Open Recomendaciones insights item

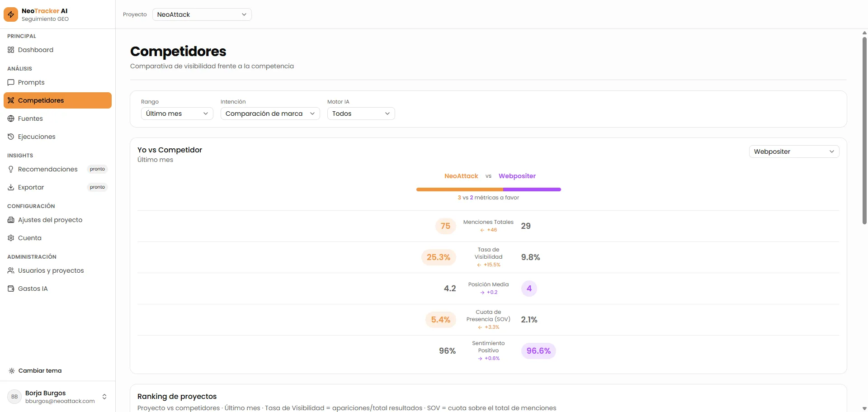(57, 169)
